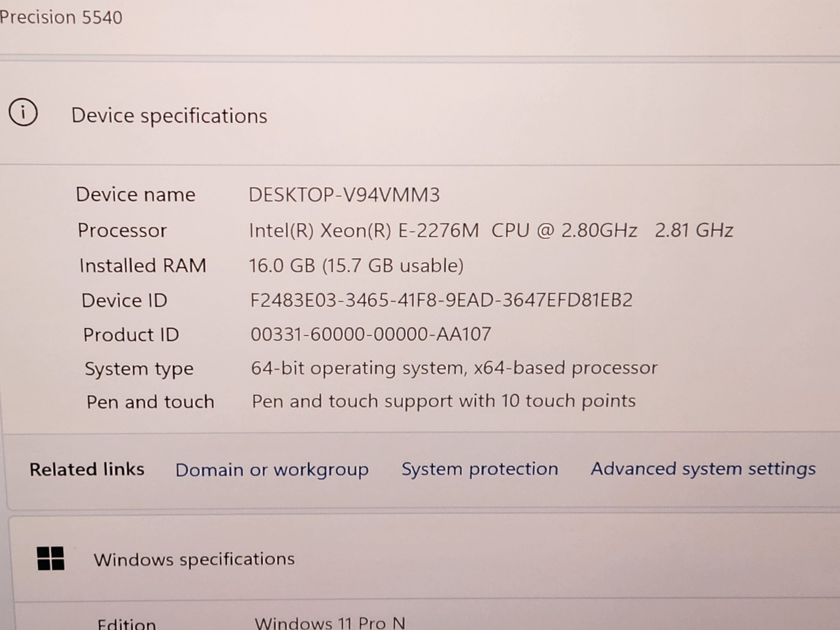Click the Related links label

(x=87, y=469)
